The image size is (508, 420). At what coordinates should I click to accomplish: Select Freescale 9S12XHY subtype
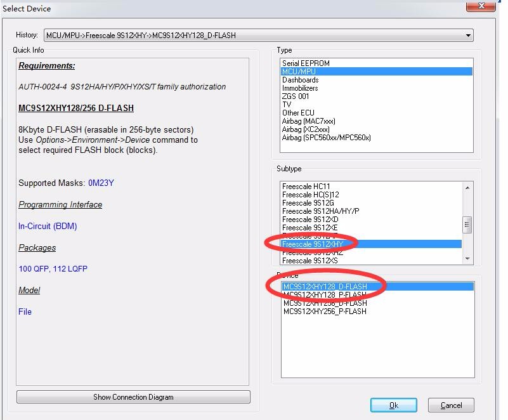tap(371, 244)
